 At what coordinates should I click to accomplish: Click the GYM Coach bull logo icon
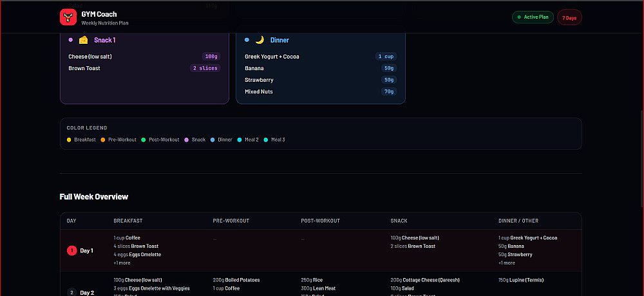69,17
